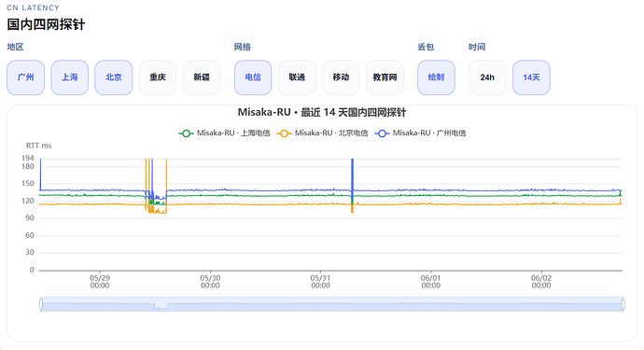This screenshot has height=350, width=644.
Task: Click the data zoom range bar middle
Action: click(x=332, y=304)
